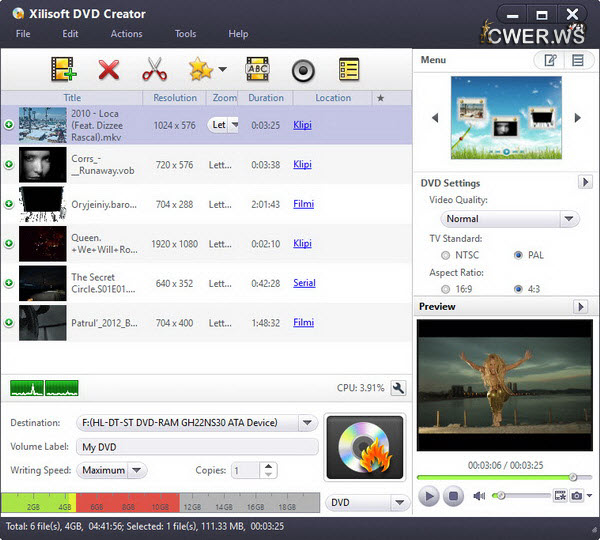Open the Actions menu
The image size is (600, 540).
tap(126, 34)
